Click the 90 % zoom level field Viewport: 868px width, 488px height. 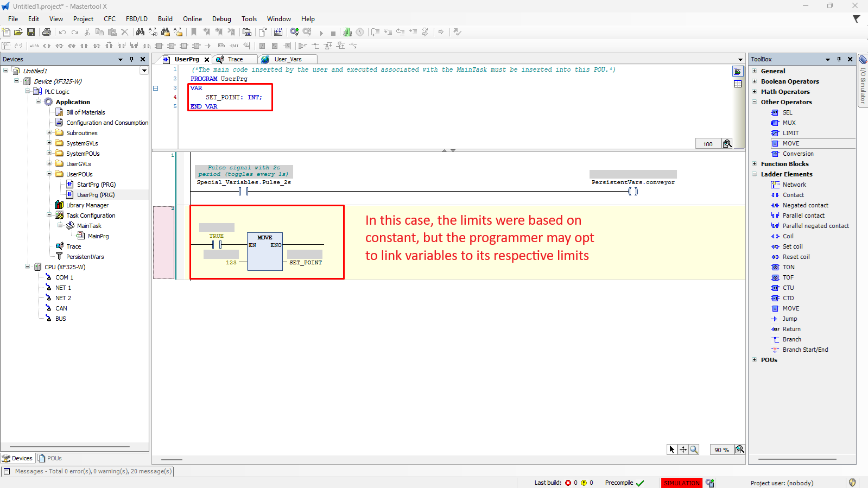[x=721, y=450]
